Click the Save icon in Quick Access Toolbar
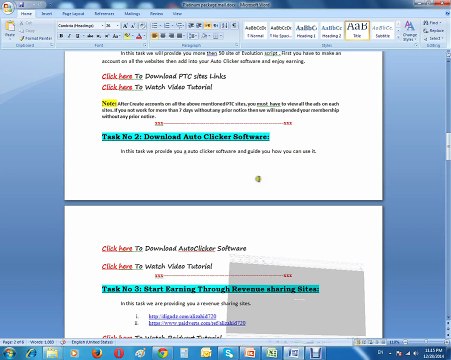This screenshot has width=451, height=360. coord(22,5)
